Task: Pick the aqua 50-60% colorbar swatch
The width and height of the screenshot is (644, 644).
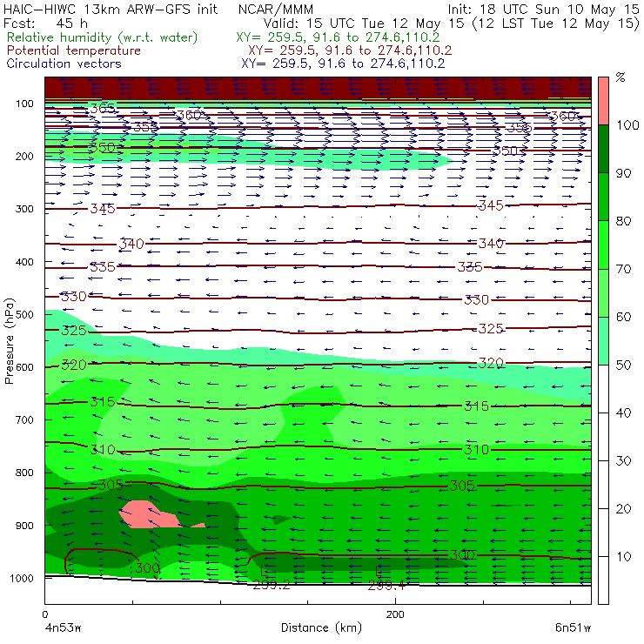Action: point(603,341)
